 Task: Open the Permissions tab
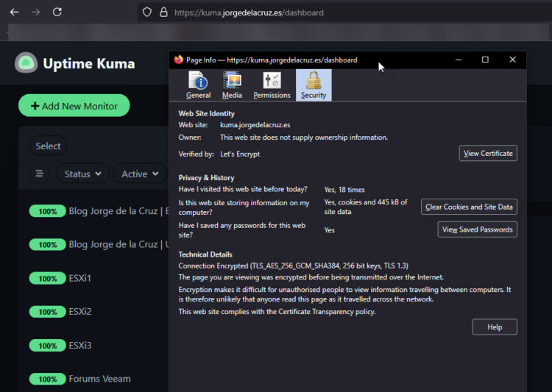[272, 85]
